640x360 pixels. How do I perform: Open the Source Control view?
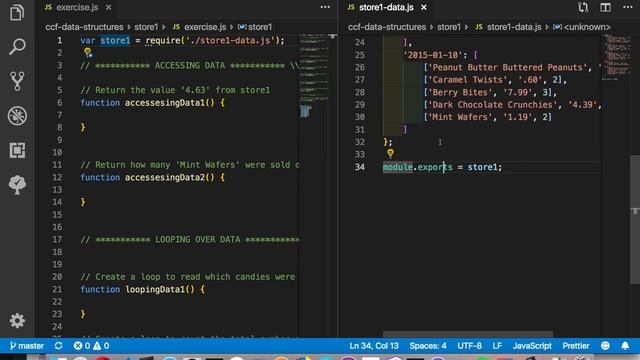pyautogui.click(x=17, y=81)
